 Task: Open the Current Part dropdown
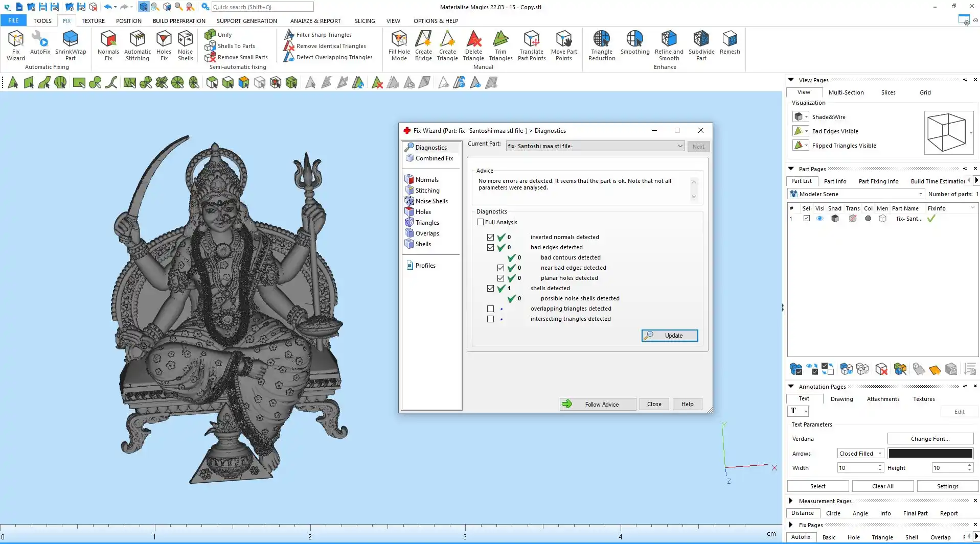pyautogui.click(x=595, y=146)
